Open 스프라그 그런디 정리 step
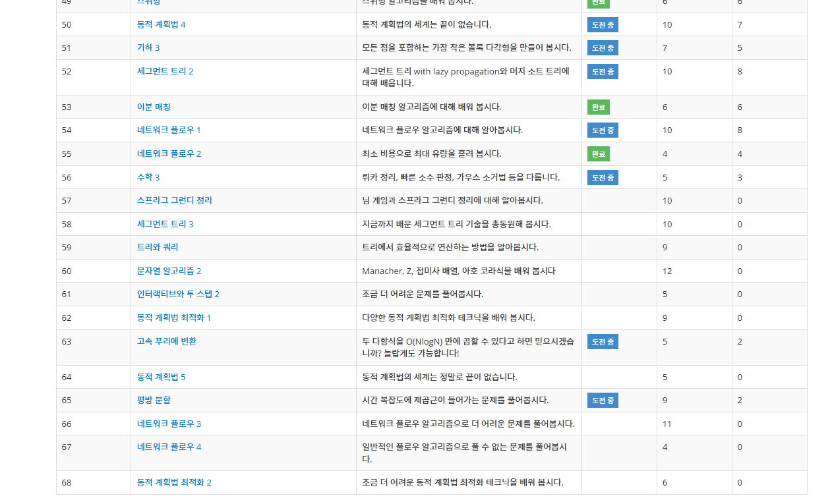The width and height of the screenshot is (832, 504). pos(174,200)
